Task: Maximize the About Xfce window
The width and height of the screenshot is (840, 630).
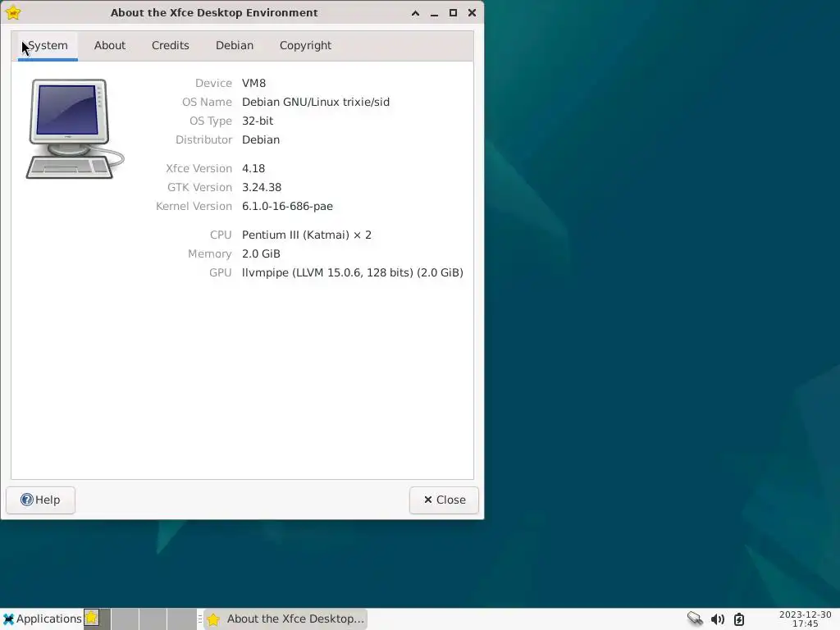Action: click(453, 13)
